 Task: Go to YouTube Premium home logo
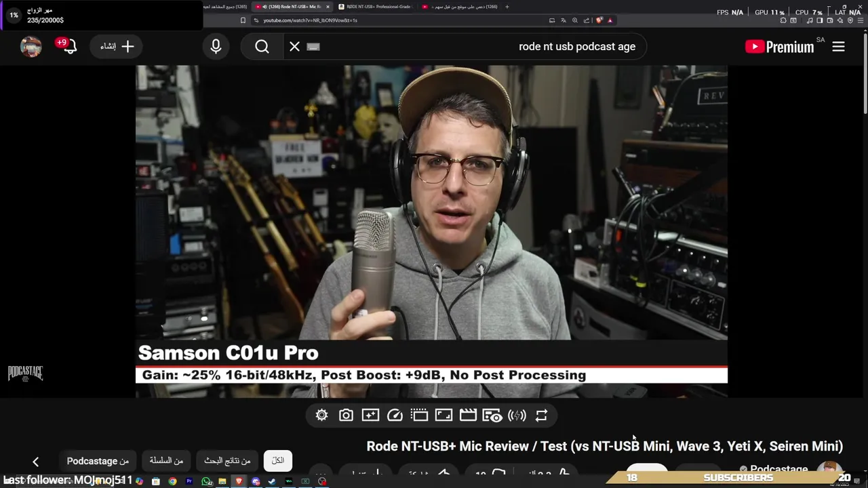coord(779,46)
